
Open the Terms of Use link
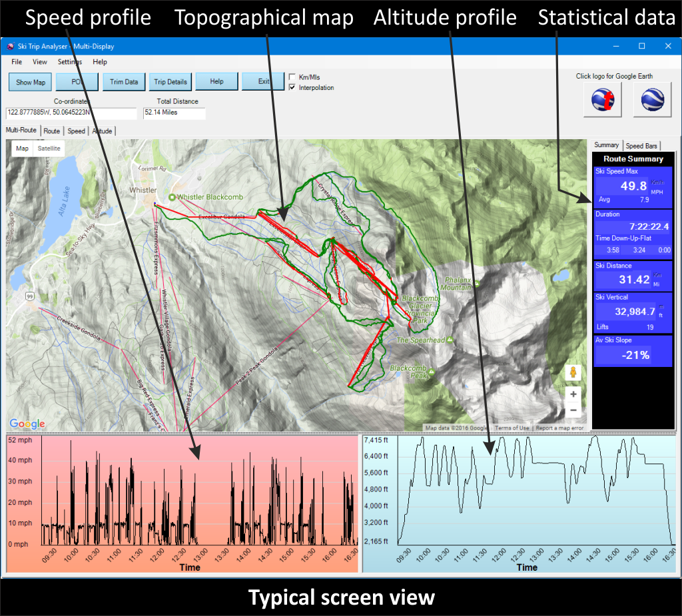point(512,428)
